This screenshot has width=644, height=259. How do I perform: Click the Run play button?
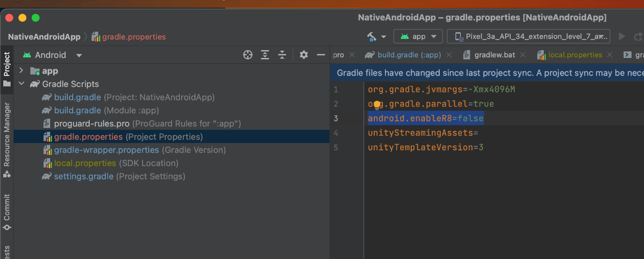(622, 36)
